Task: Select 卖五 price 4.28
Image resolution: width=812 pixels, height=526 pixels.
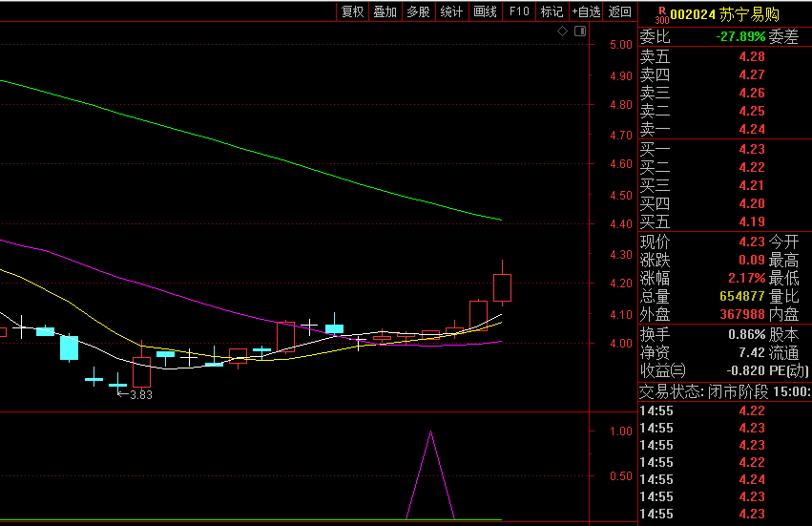Action: point(752,56)
